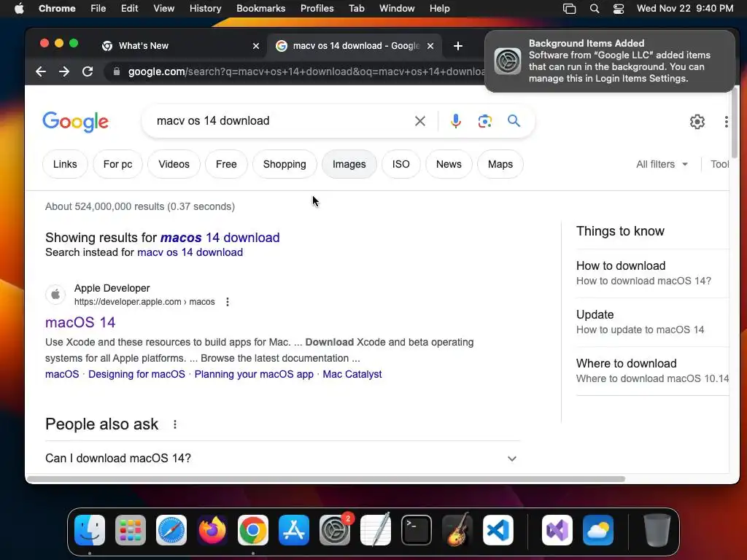The width and height of the screenshot is (747, 560).
Task: Open the new tab plus button
Action: pyautogui.click(x=458, y=46)
